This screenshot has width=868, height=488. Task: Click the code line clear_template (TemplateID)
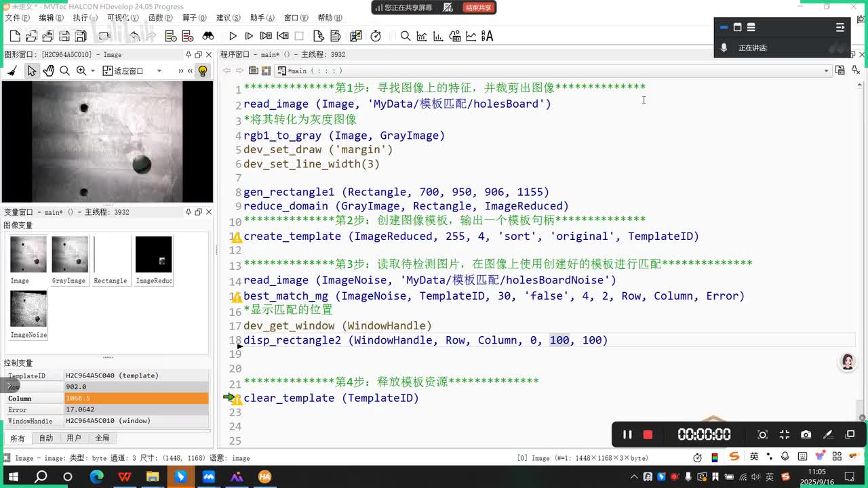click(331, 398)
